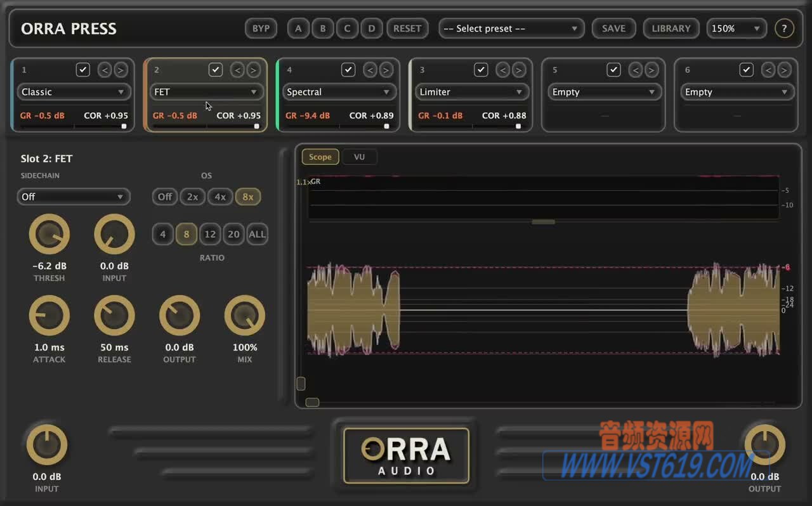The image size is (812, 506).
Task: Toggle slot 5 enable checkbox
Action: (613, 70)
